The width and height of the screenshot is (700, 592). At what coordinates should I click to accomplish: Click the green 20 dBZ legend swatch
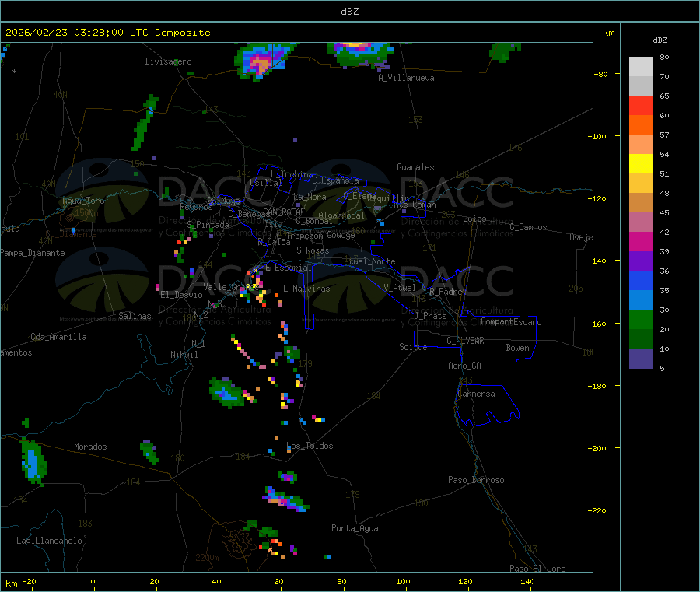tap(641, 319)
